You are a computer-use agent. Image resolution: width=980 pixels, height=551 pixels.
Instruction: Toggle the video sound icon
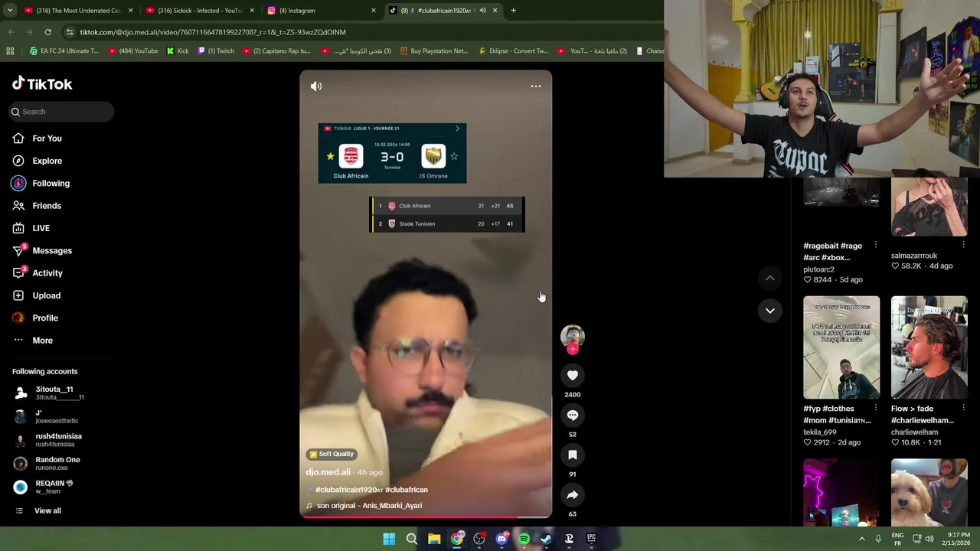[x=316, y=86]
